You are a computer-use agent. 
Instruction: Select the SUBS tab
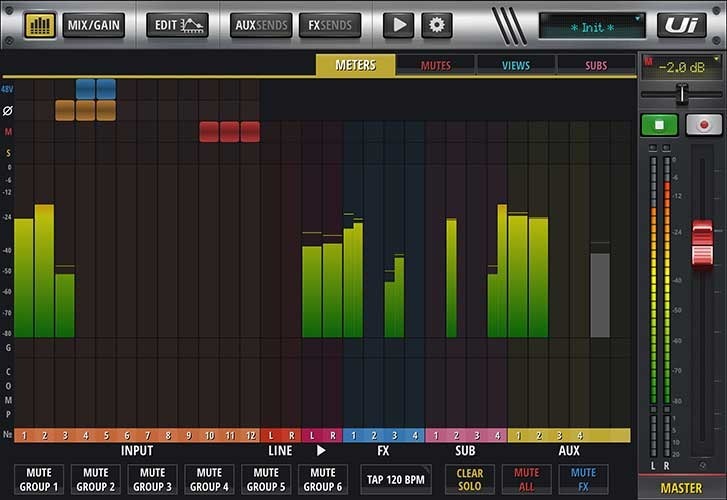click(596, 66)
